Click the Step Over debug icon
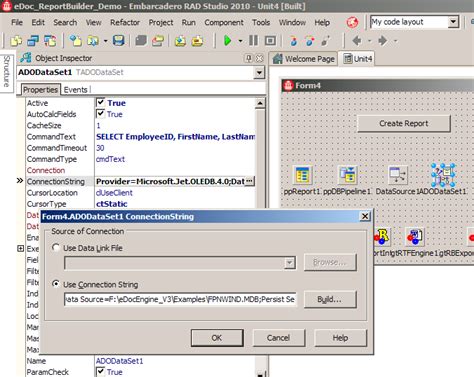474x377 pixels. pos(310,41)
